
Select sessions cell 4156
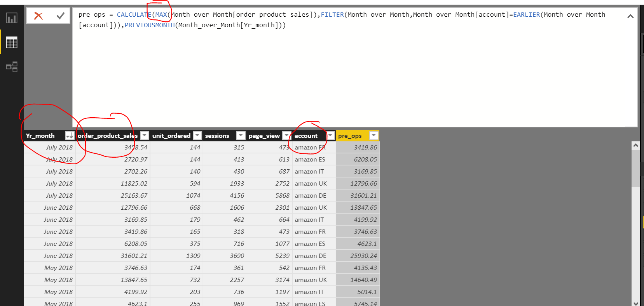pyautogui.click(x=225, y=195)
